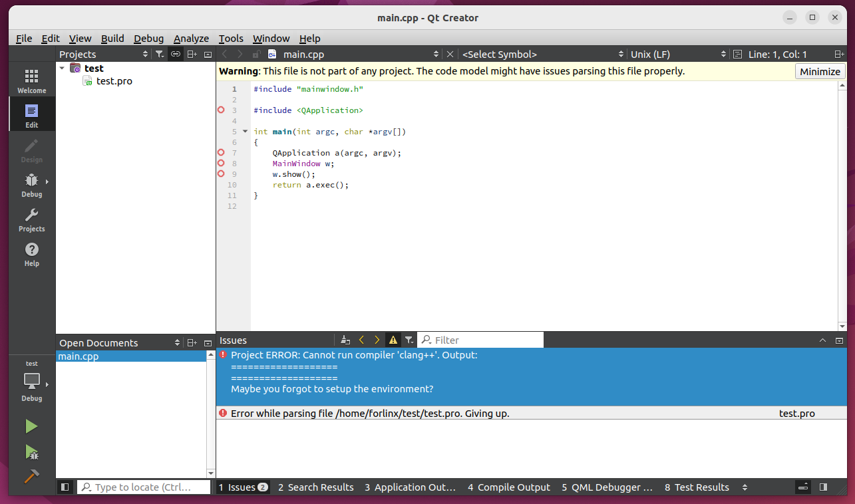Screen dimensions: 855x504
Task: Clear the Issues pane
Action: click(x=345, y=340)
